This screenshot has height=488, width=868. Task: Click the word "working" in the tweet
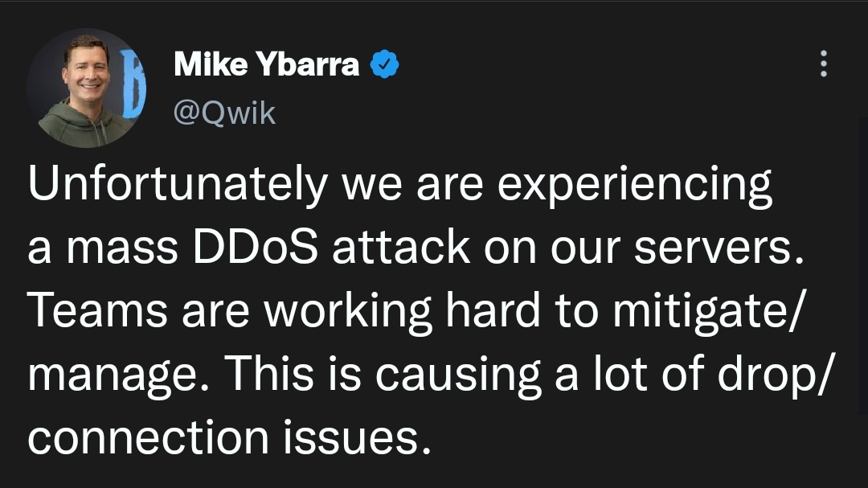coord(348,312)
